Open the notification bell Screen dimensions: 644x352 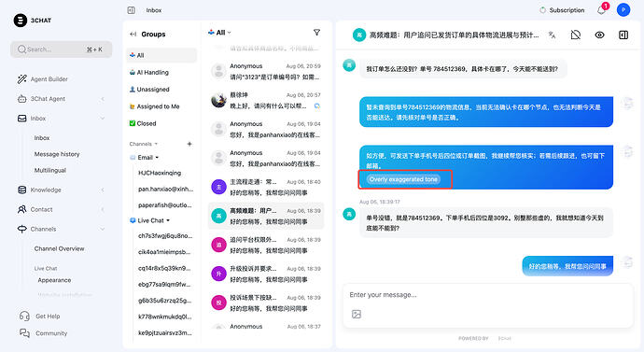click(601, 10)
